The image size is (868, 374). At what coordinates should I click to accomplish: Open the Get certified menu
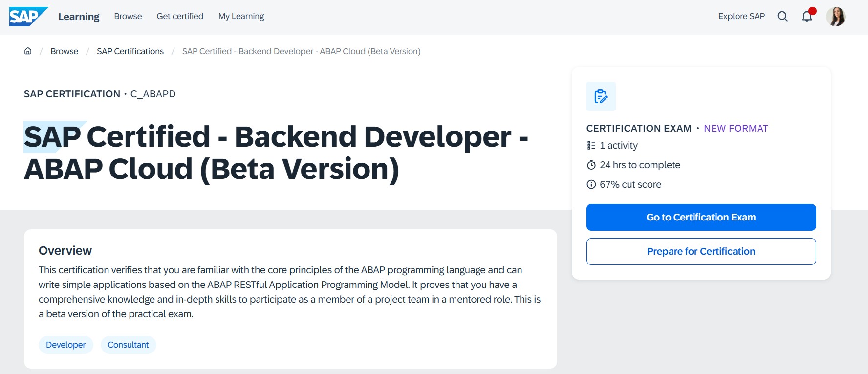click(180, 16)
